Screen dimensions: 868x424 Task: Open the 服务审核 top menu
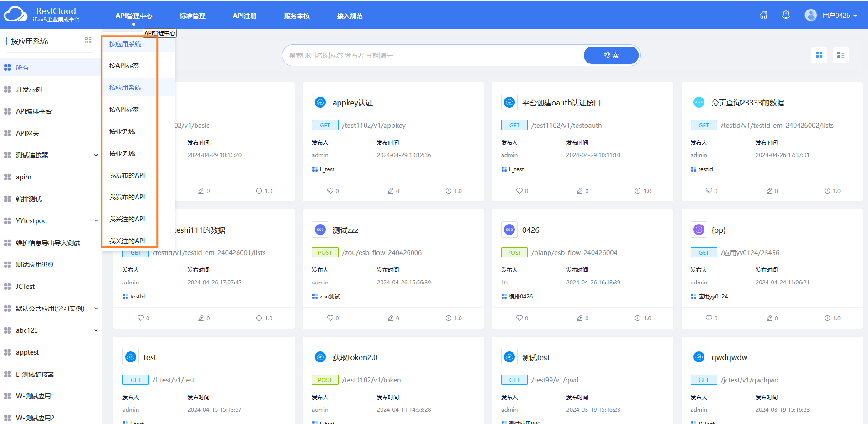coord(297,16)
